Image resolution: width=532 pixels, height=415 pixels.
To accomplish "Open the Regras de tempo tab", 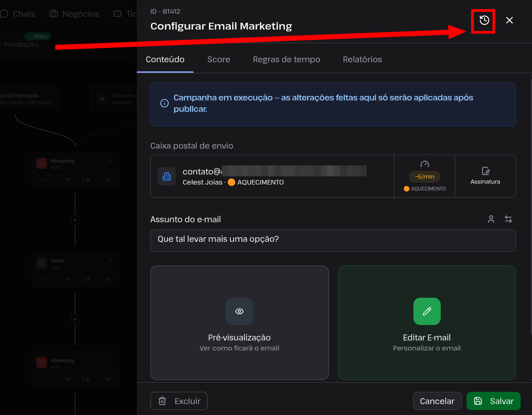I will 286,60.
